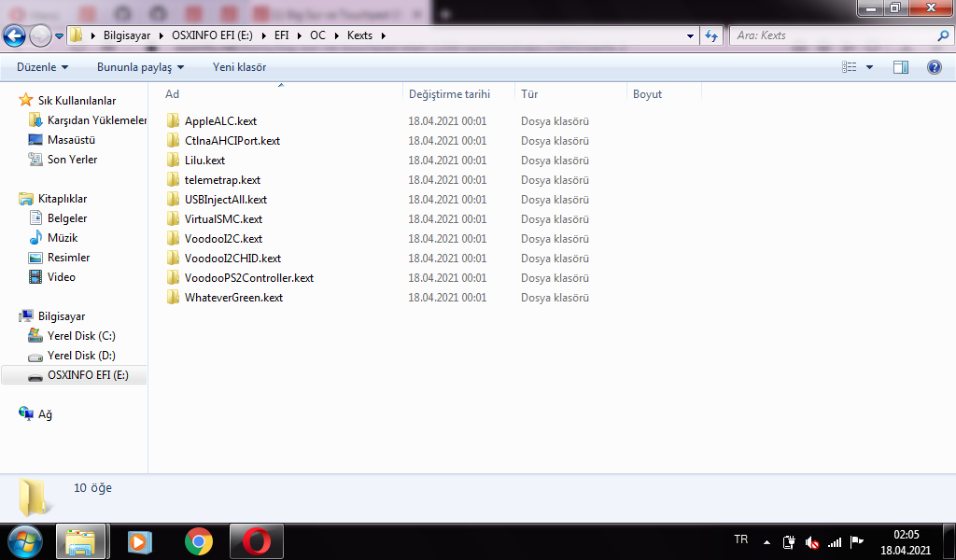Select Yerel Disk (C:) in sidebar
The height and width of the screenshot is (560, 956).
pyautogui.click(x=81, y=336)
